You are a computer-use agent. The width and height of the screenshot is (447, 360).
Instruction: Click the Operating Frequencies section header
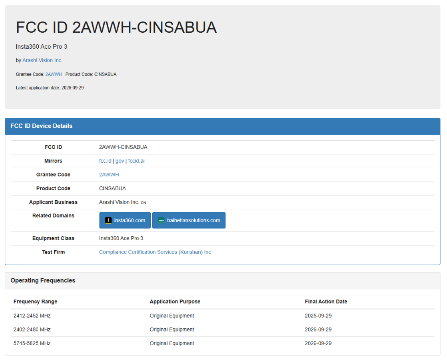coord(223,281)
